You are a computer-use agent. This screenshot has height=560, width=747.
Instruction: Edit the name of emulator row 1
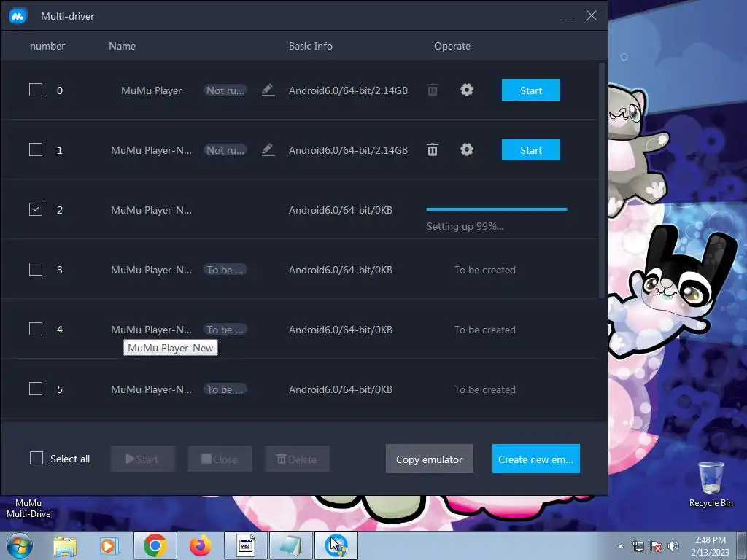268,150
